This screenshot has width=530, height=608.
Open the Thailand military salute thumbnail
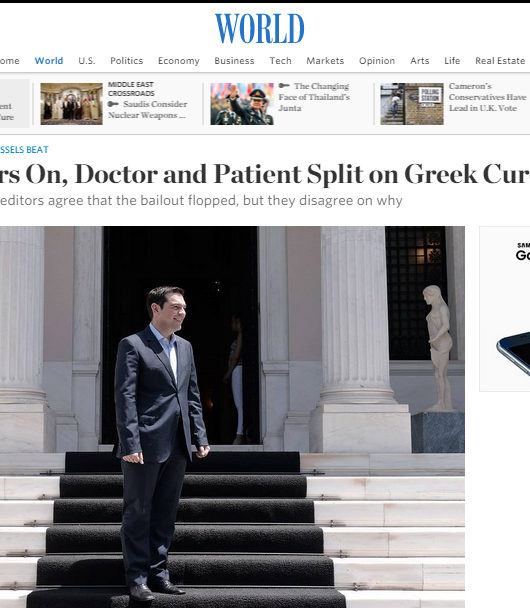[242, 104]
